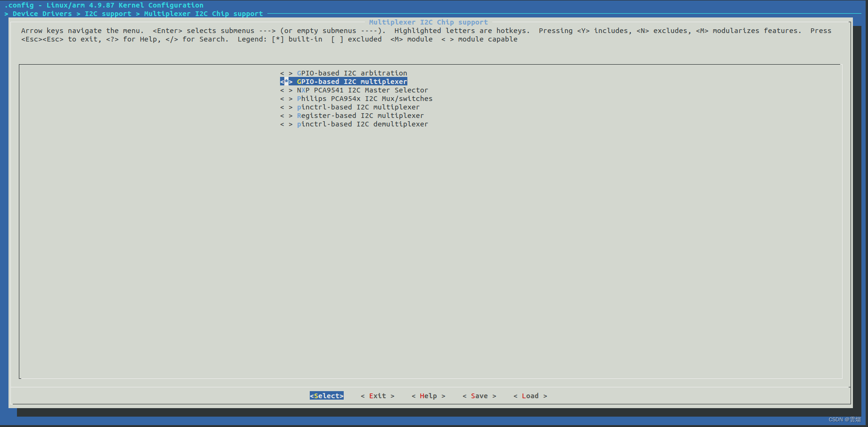The image size is (868, 427).
Task: Select the Register-based I2C multiplexer label
Action: (360, 115)
